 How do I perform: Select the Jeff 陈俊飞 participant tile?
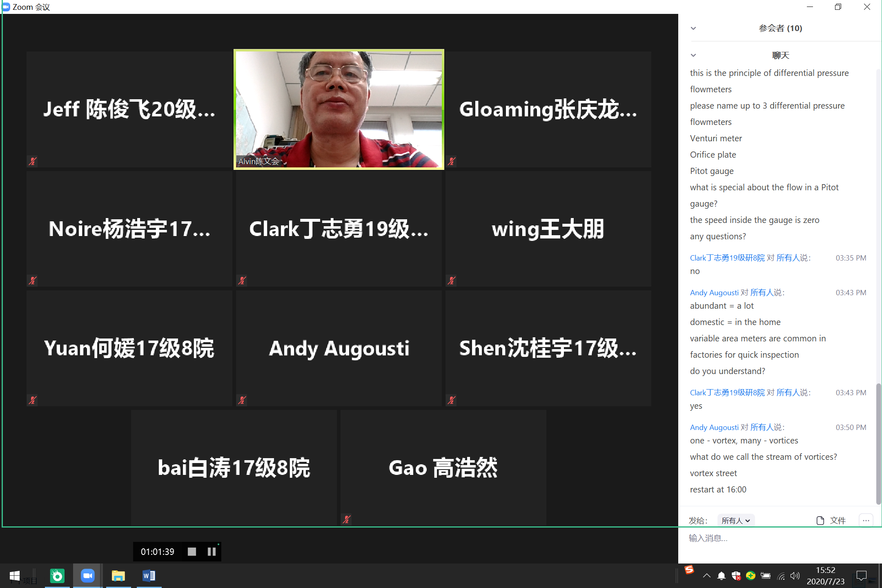pos(129,109)
